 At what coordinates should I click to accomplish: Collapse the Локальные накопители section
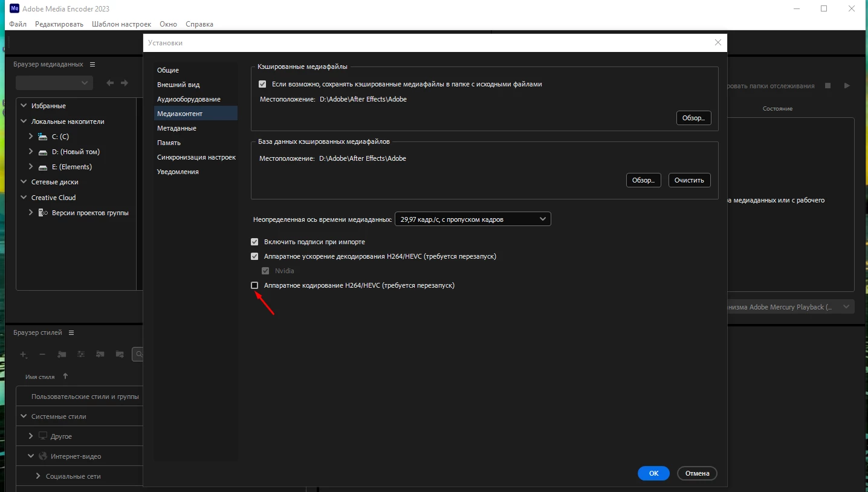(x=24, y=121)
